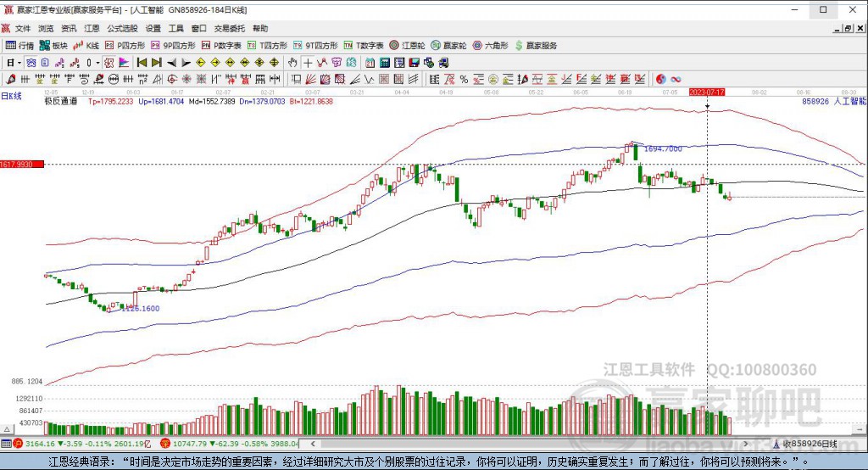Open the 浏览 menu
868x470 pixels.
(x=46, y=28)
